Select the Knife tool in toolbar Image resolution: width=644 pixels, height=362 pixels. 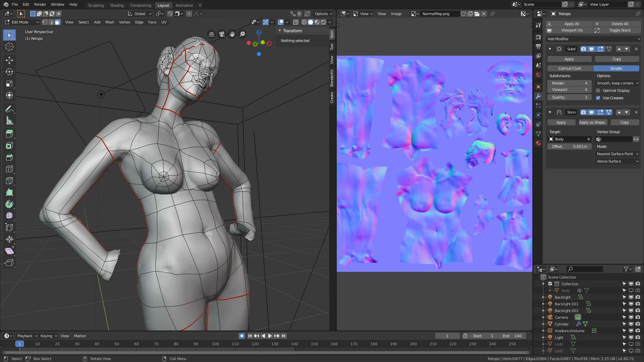pos(9,181)
